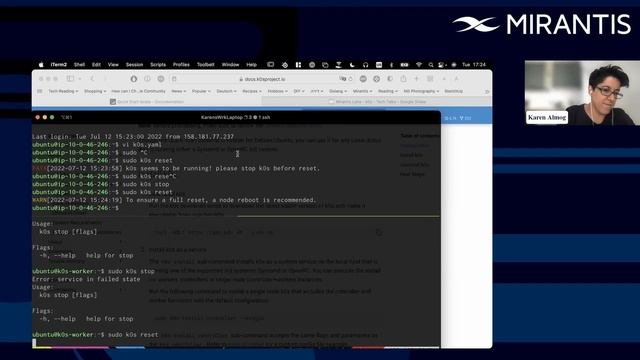This screenshot has width=640, height=360.
Task: Open the Toolbelt menu
Action: pos(206,65)
